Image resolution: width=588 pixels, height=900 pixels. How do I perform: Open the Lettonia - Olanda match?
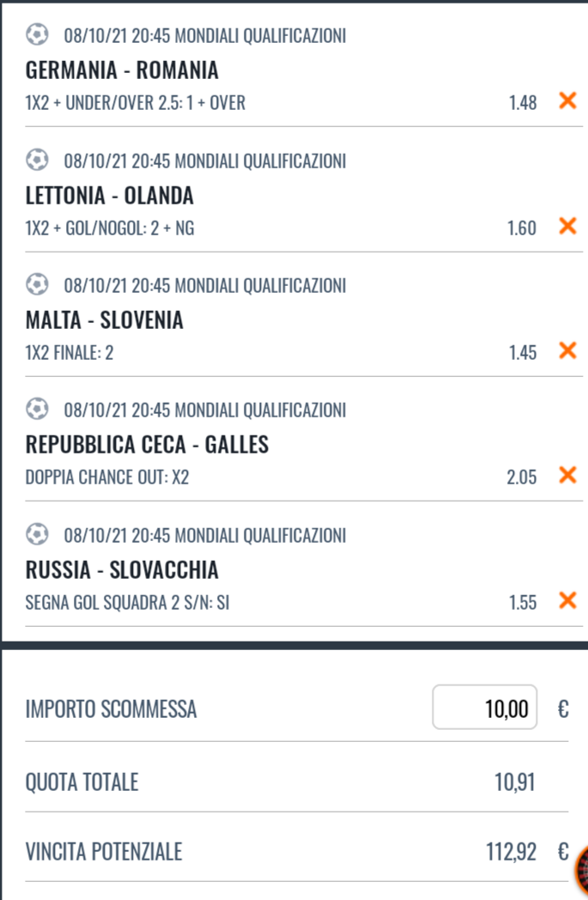(109, 195)
